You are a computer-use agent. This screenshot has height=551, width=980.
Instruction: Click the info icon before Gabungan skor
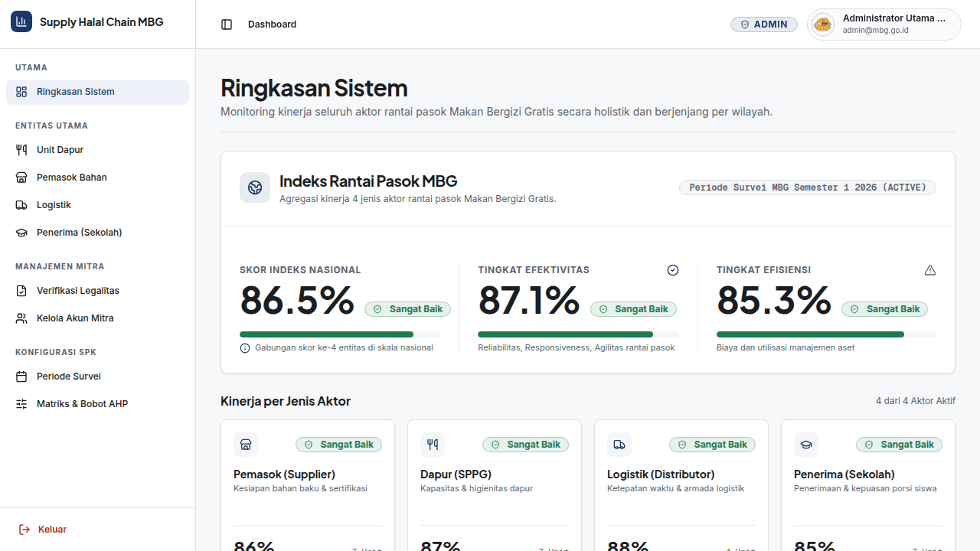click(245, 348)
